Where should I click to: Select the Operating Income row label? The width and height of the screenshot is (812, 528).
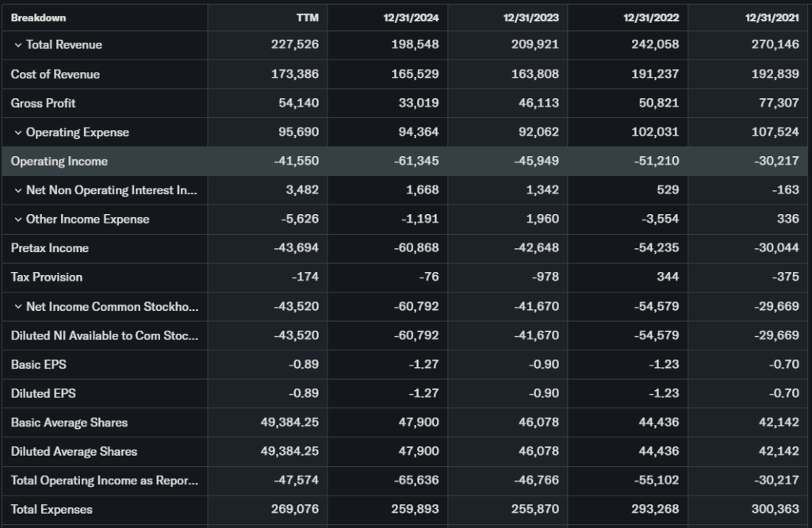59,161
